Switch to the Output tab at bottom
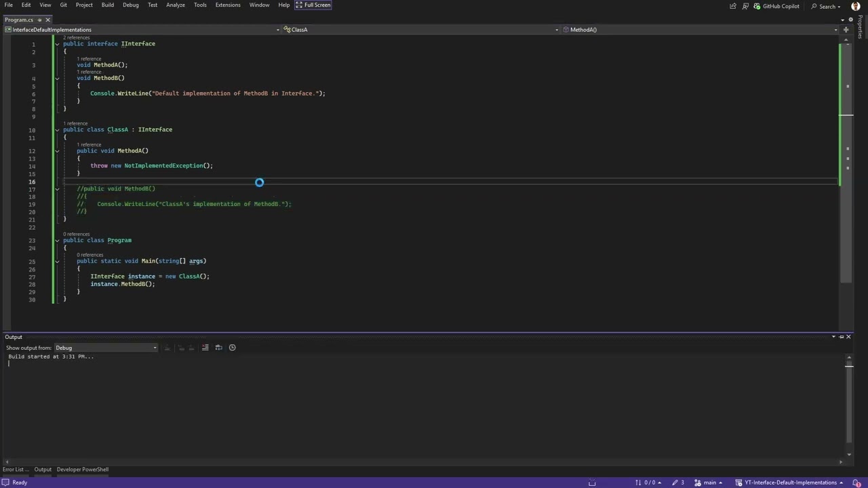 click(x=43, y=469)
